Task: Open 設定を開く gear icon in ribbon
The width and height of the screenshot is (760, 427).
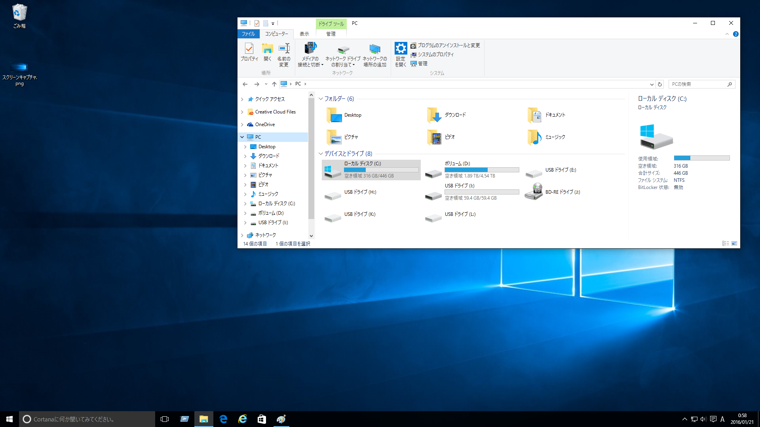Action: (x=400, y=55)
